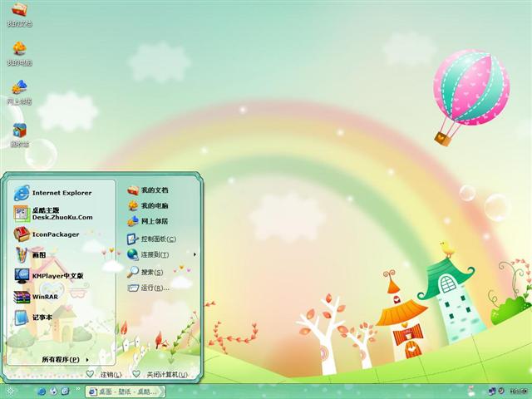Image resolution: width=532 pixels, height=399 pixels.
Task: Click the network tray icon
Action: (x=491, y=392)
